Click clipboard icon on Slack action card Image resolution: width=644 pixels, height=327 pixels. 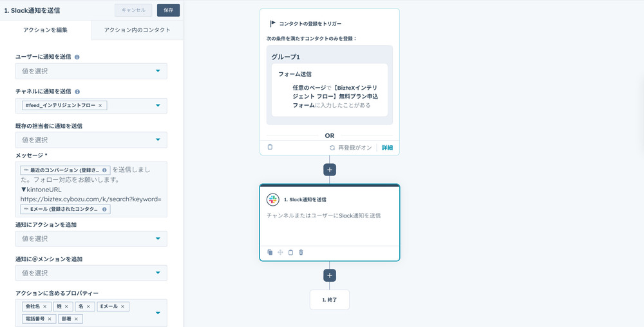291,252
